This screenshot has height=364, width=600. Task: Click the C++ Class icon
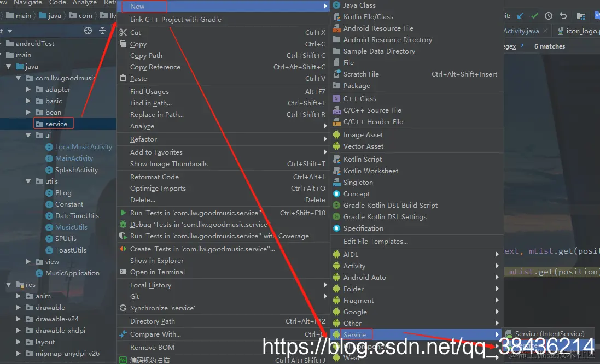(x=336, y=98)
